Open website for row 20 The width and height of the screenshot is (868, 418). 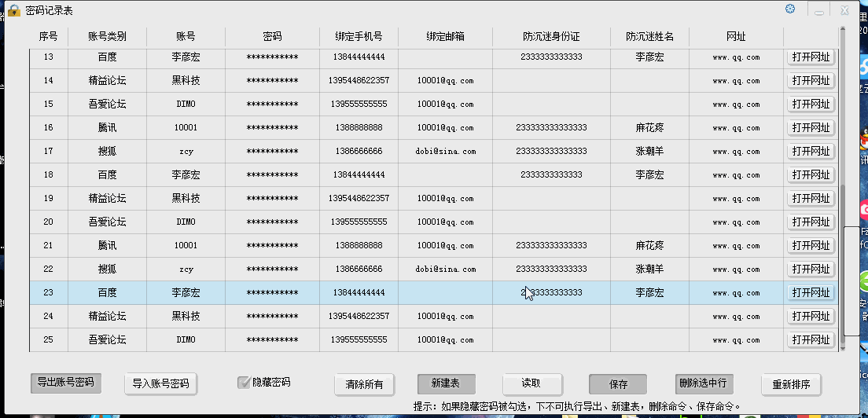(811, 222)
